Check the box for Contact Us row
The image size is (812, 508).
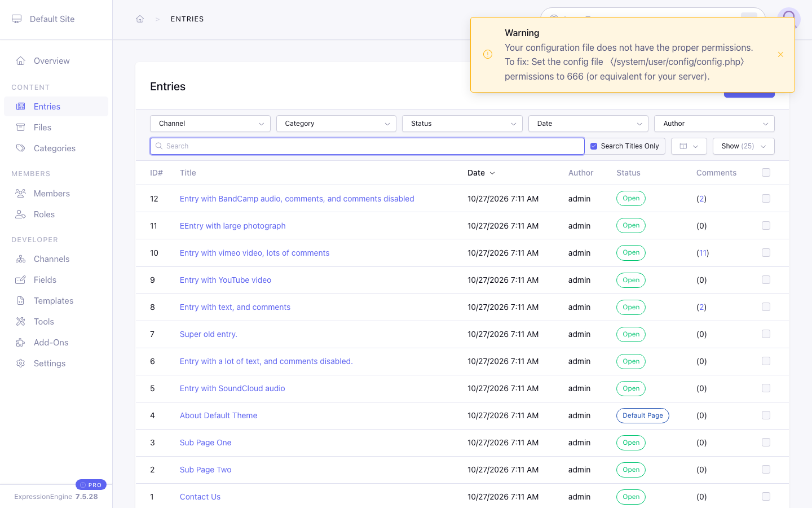click(766, 497)
